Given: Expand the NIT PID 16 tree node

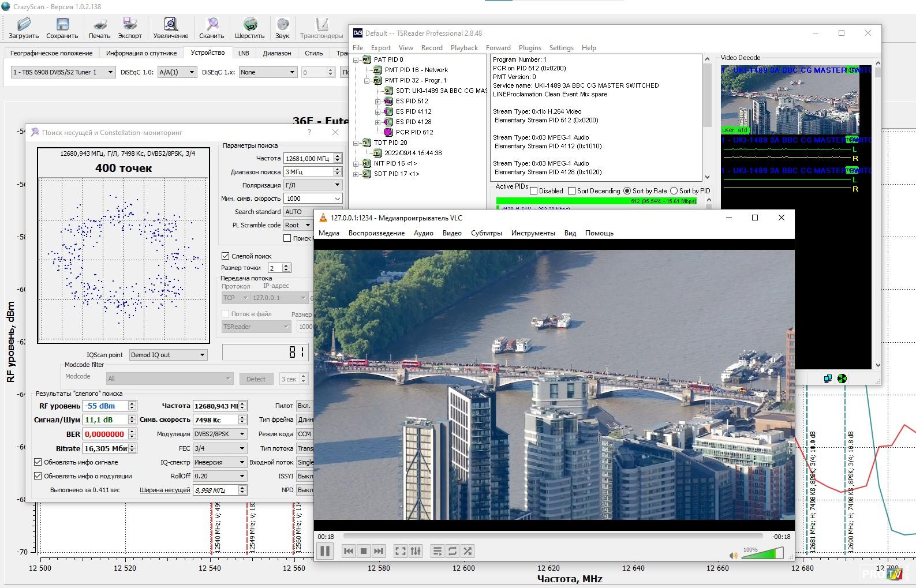Looking at the screenshot, I should pyautogui.click(x=356, y=163).
